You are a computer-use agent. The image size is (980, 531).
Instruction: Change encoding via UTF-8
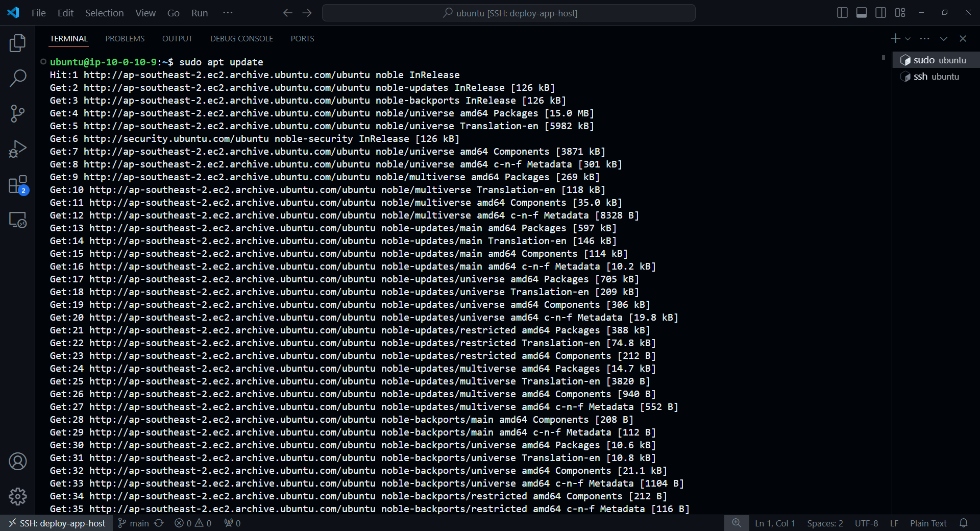point(866,523)
